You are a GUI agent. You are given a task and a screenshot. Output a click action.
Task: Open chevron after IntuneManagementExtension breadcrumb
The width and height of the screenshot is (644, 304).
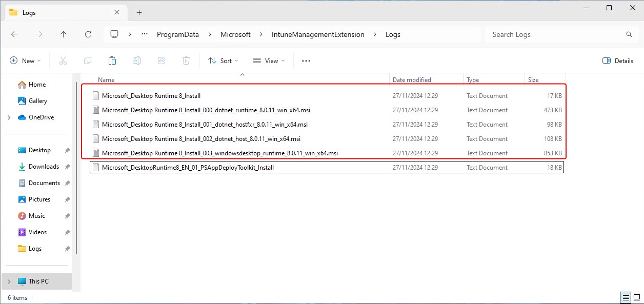(375, 34)
